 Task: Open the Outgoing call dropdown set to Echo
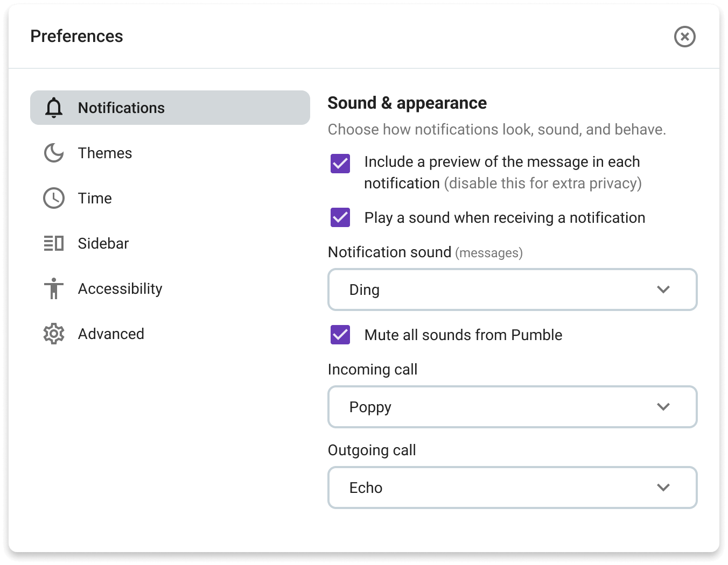click(512, 488)
